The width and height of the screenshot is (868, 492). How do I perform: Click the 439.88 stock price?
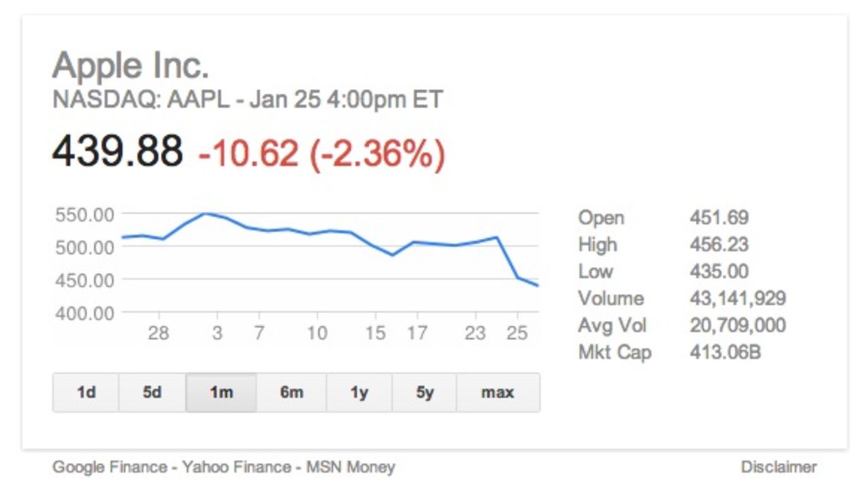117,151
